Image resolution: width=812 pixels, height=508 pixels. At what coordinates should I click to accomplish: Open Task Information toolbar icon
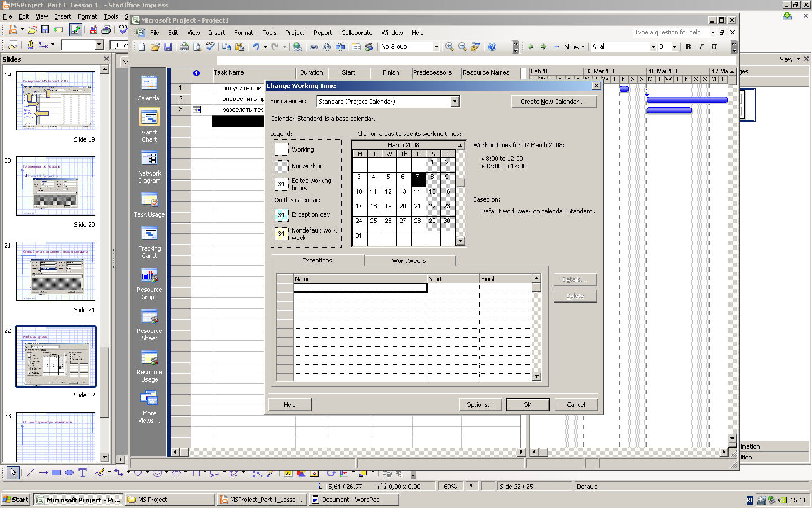[x=356, y=47]
